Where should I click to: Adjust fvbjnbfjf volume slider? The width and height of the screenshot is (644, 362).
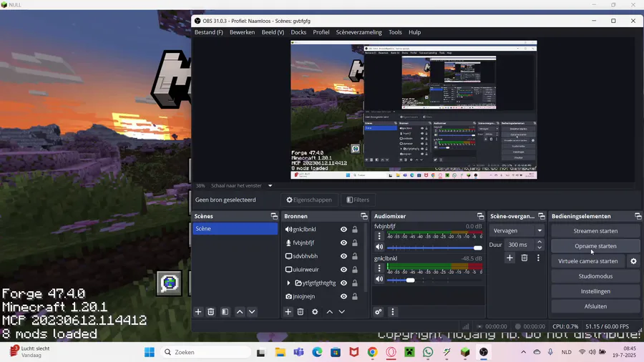point(434,248)
